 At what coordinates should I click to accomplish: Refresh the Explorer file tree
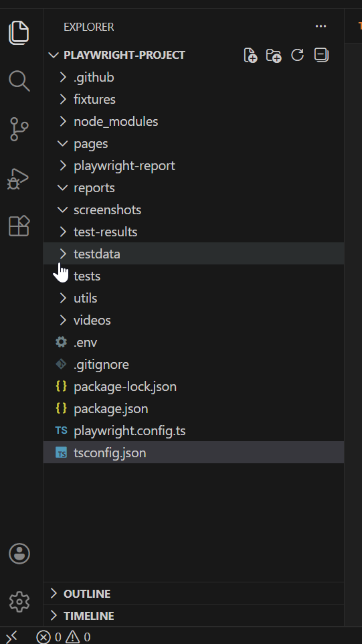coord(297,55)
